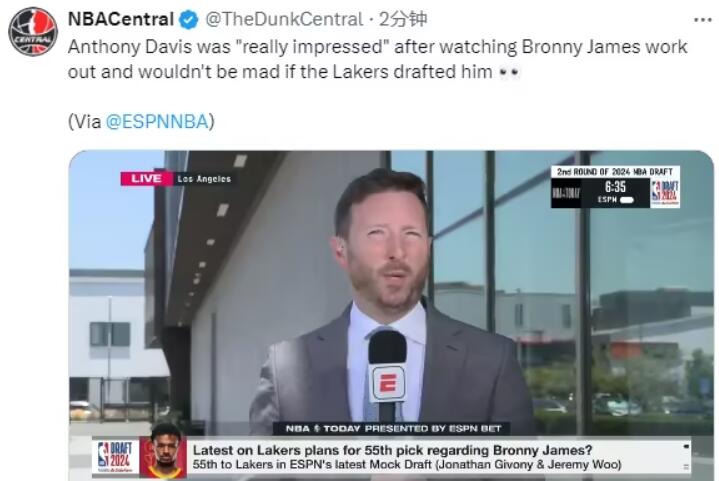
Task: Click the NBACentral display name
Action: [x=121, y=19]
